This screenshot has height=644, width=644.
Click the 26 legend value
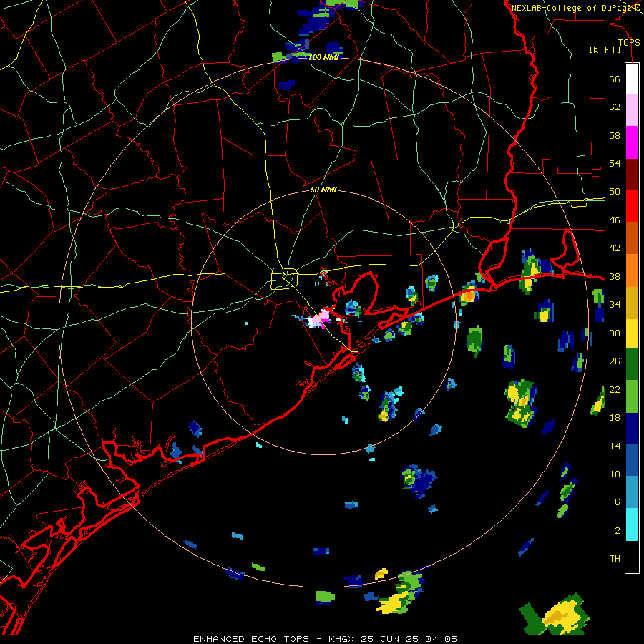tap(615, 361)
